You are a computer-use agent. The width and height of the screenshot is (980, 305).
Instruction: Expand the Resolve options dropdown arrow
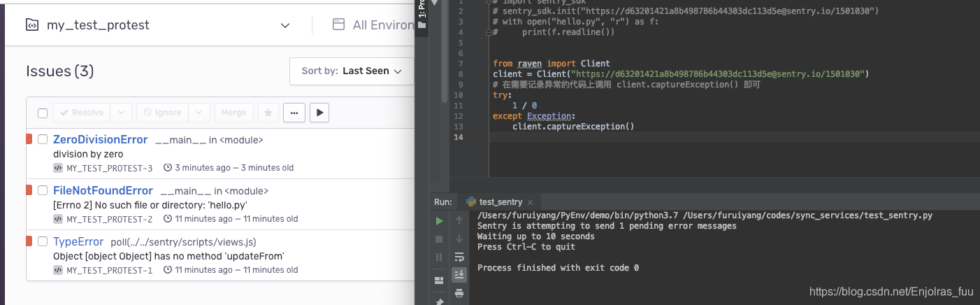coord(120,112)
